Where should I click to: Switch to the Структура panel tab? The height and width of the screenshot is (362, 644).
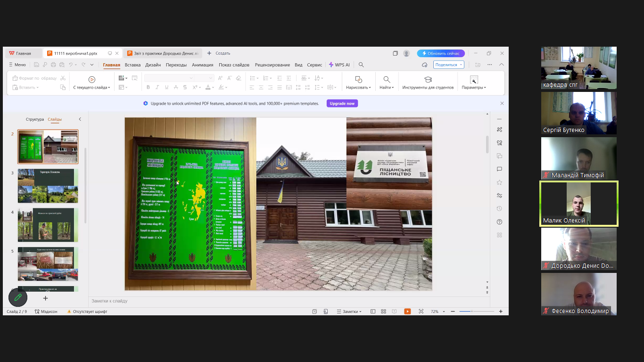(x=35, y=119)
